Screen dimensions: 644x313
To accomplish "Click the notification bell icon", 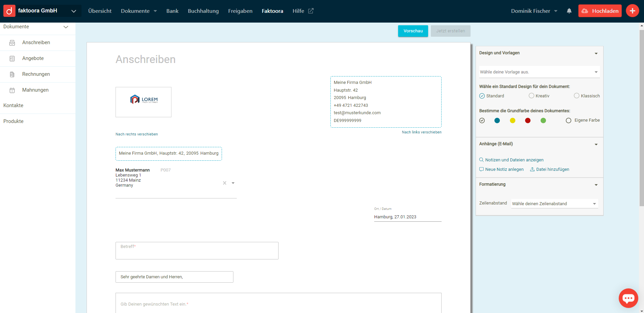I will tap(569, 11).
